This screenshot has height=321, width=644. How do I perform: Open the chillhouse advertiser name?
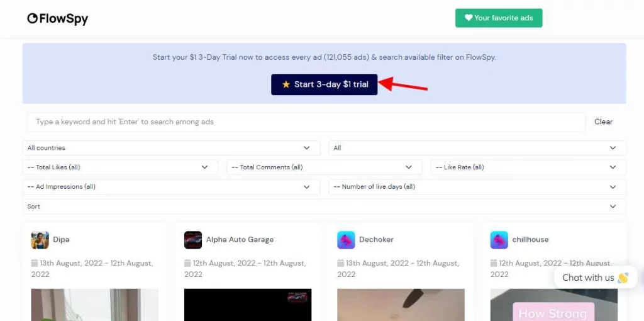(x=530, y=240)
